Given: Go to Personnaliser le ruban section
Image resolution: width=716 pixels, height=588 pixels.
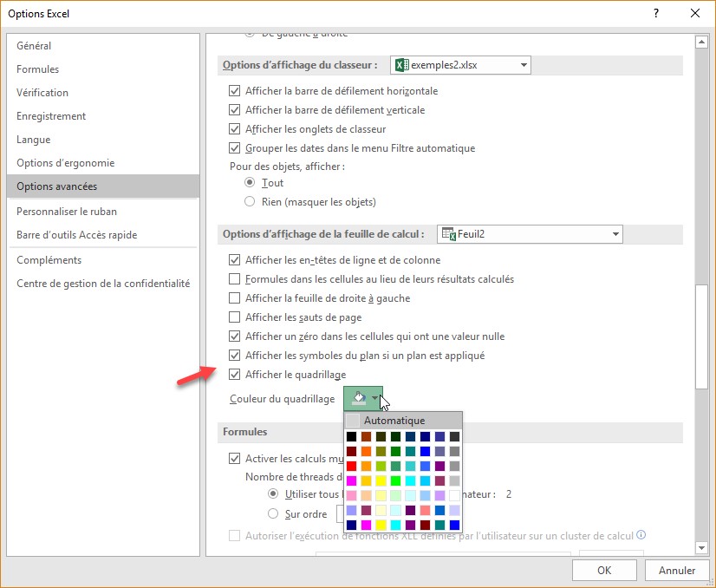Looking at the screenshot, I should tap(67, 212).
